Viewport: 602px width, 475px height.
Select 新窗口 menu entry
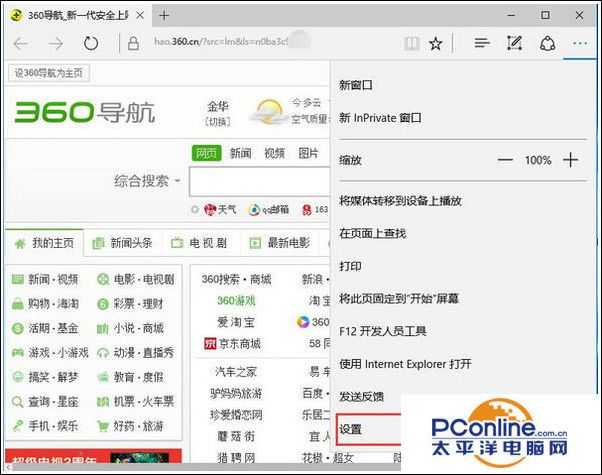point(356,85)
